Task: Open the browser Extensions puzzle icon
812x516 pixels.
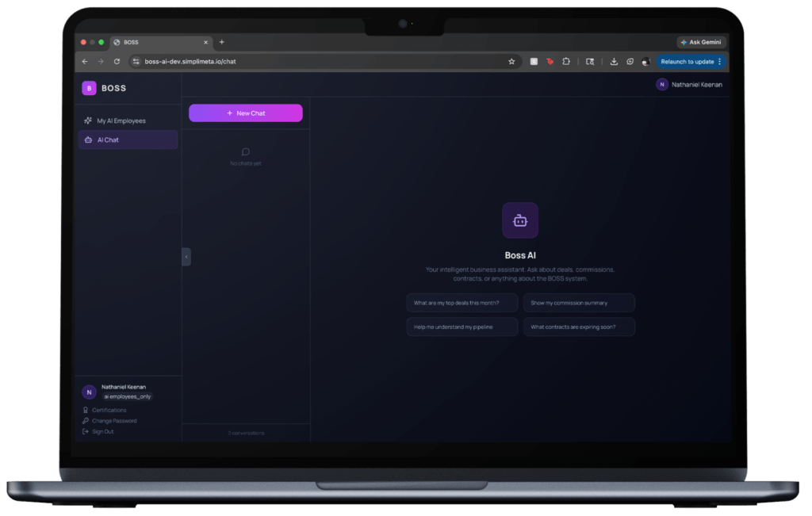Action: coord(566,61)
